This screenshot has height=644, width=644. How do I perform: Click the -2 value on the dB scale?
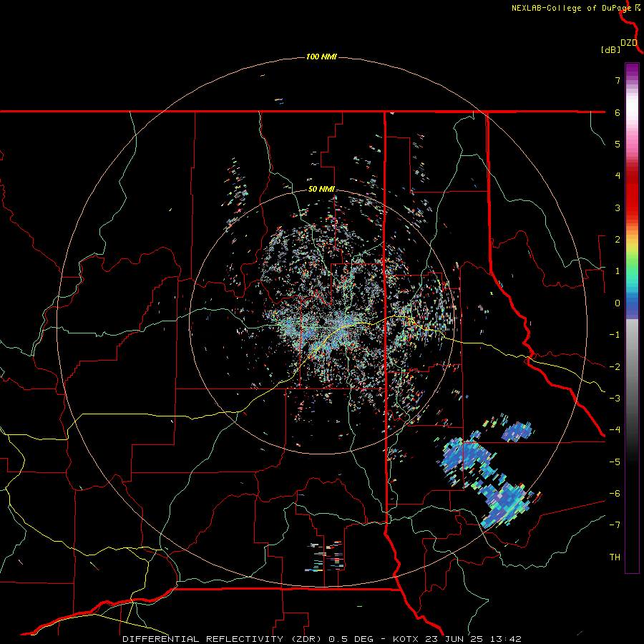pyautogui.click(x=615, y=367)
